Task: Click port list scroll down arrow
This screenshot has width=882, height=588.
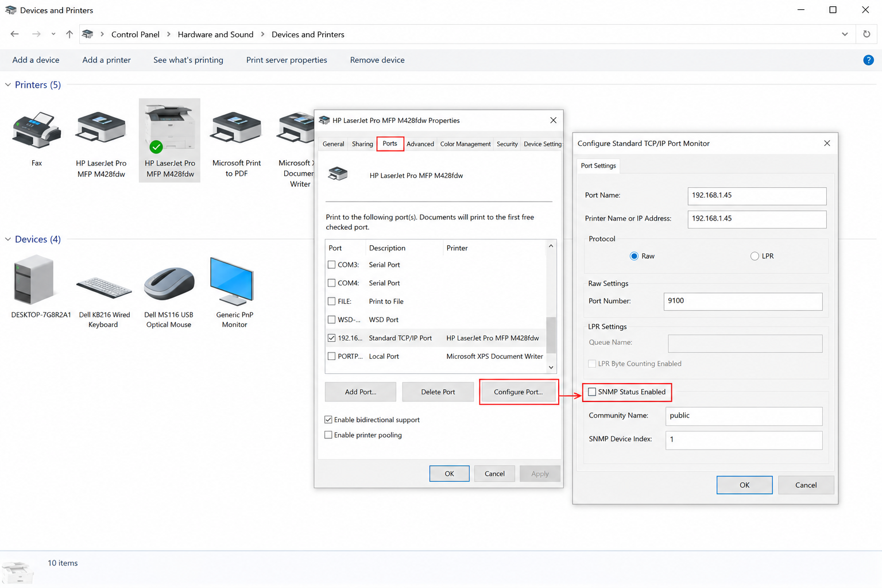Action: 551,367
